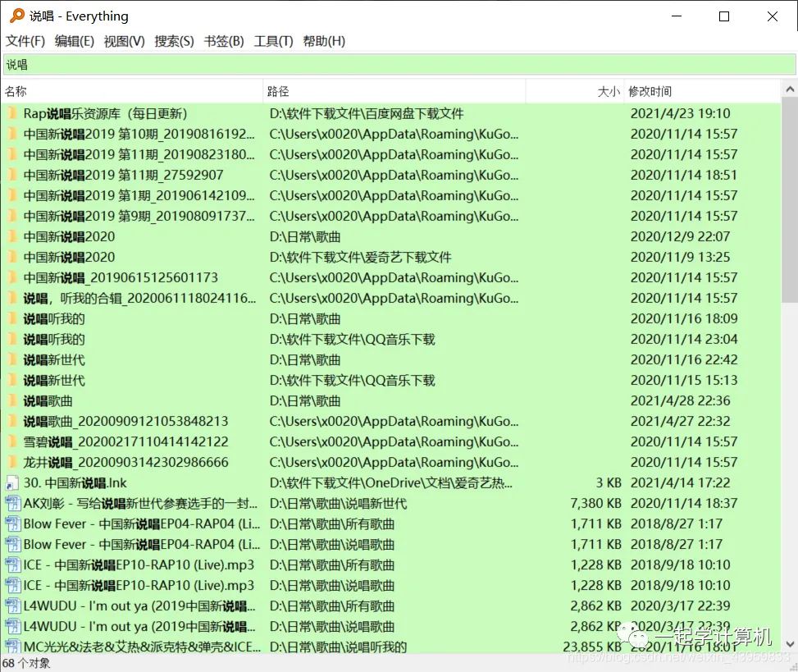Click the 68 个对象 status bar text
The image size is (798, 672).
26,663
